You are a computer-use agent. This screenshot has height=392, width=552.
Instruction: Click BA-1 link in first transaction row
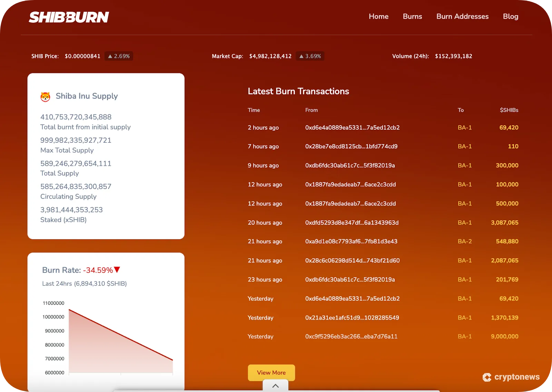pos(465,127)
